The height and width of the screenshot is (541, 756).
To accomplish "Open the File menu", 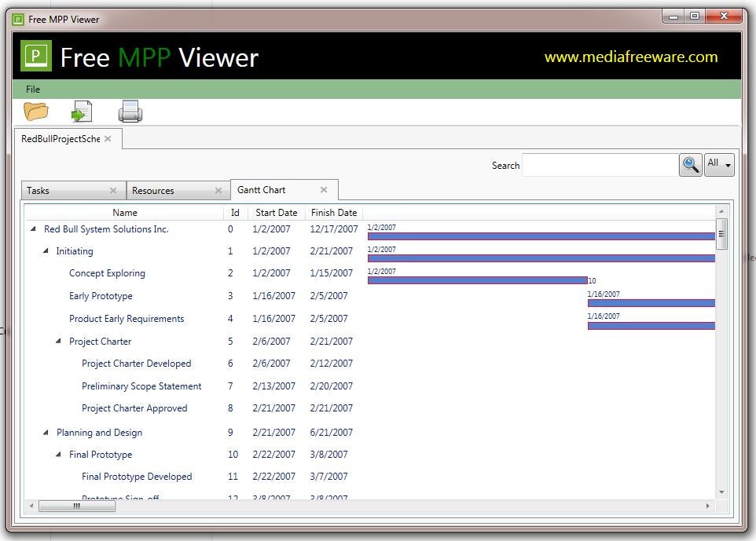I will [x=33, y=90].
